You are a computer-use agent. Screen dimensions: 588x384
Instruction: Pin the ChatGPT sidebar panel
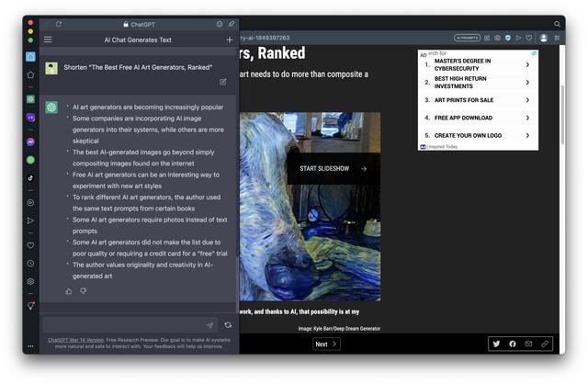(x=232, y=24)
